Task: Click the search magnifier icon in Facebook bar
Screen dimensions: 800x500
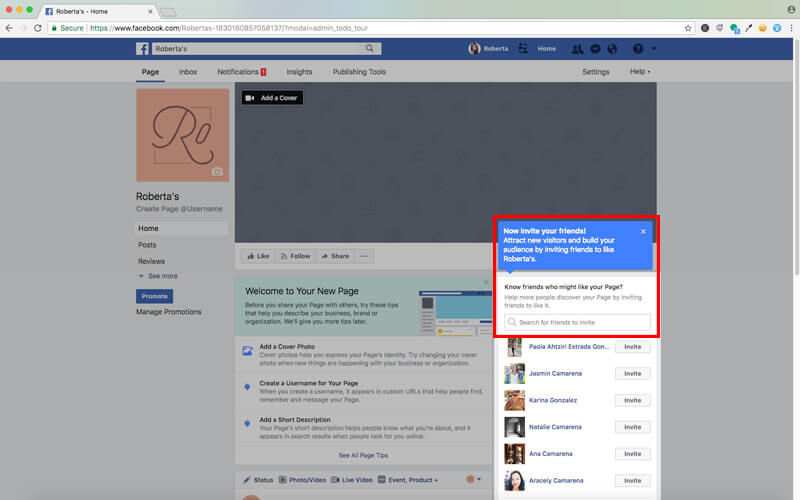Action: click(369, 48)
